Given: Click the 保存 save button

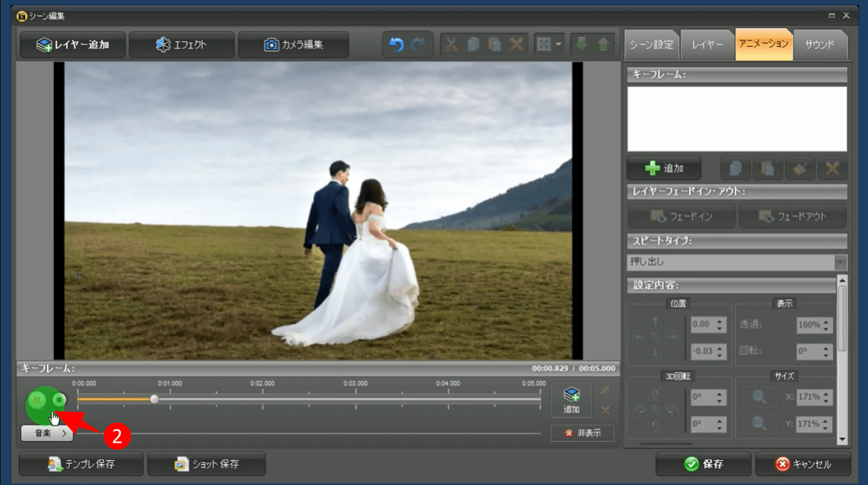Looking at the screenshot, I should 703,464.
